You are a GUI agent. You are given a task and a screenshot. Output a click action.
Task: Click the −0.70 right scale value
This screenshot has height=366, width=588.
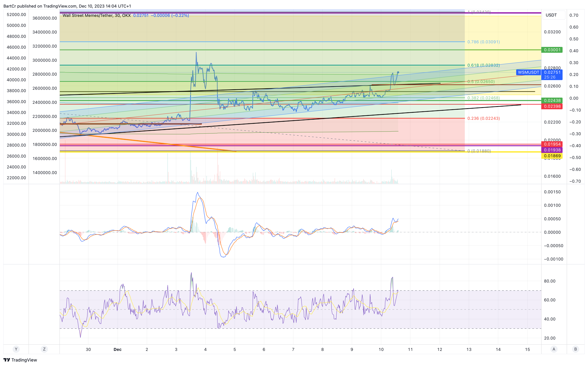[x=575, y=181]
